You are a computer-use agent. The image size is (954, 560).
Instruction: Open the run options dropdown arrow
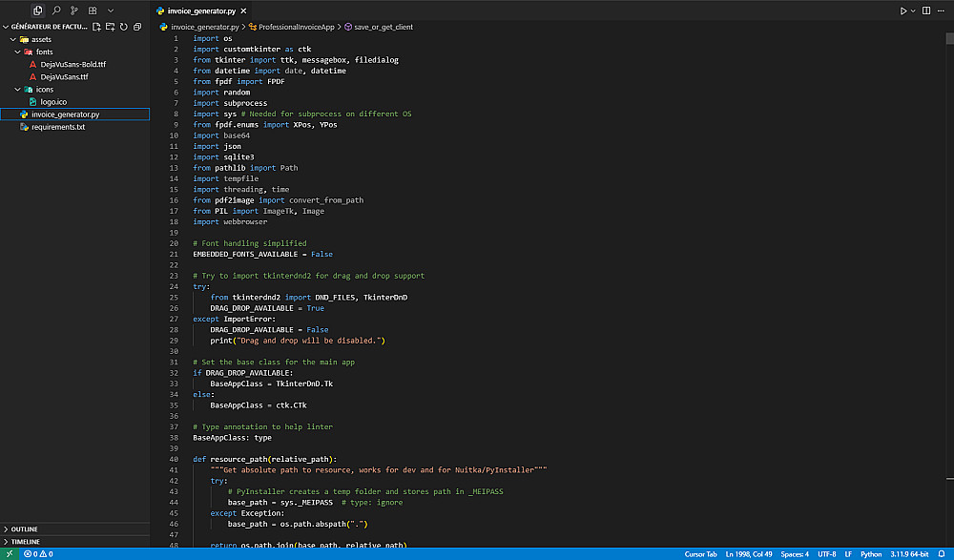[913, 10]
